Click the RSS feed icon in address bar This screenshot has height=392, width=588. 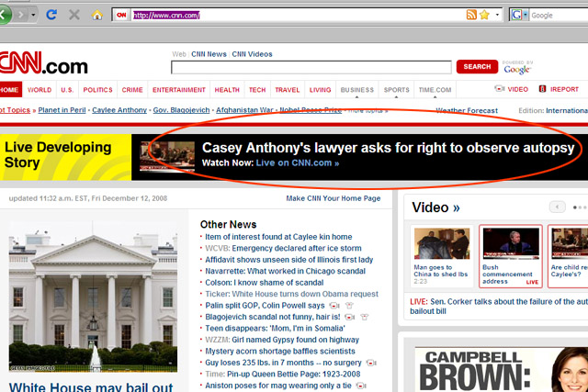tap(471, 15)
